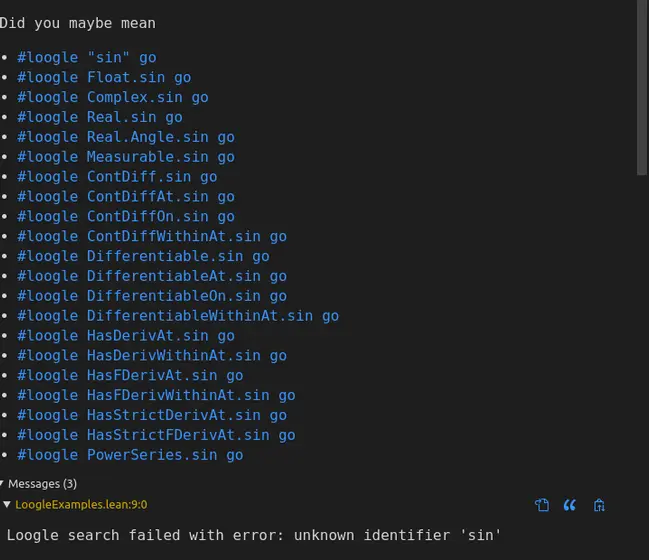Choose the #loogle HasFDerivWithinAt.sin go link
Image resolution: width=649 pixels, height=560 pixels.
[156, 395]
